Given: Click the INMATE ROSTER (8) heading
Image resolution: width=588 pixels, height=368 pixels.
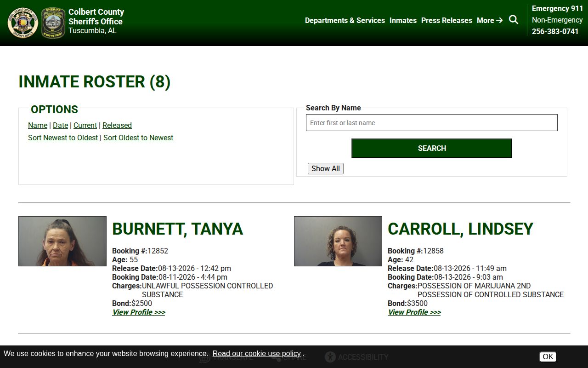Looking at the screenshot, I should 95,81.
